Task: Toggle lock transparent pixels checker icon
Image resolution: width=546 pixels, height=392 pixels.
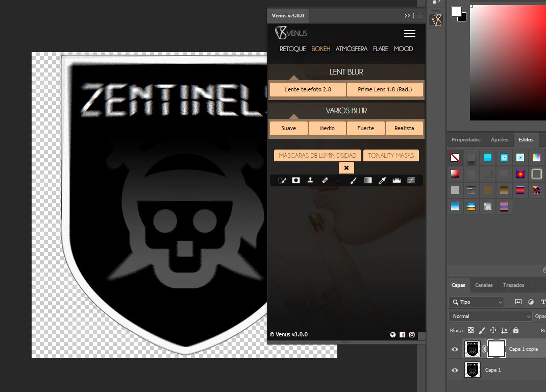Action: (x=470, y=330)
